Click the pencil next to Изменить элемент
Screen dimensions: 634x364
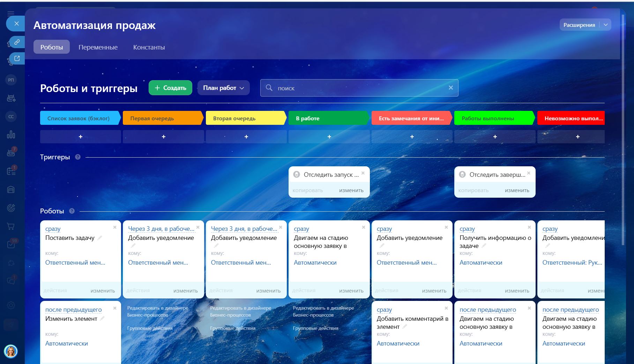pyautogui.click(x=102, y=319)
